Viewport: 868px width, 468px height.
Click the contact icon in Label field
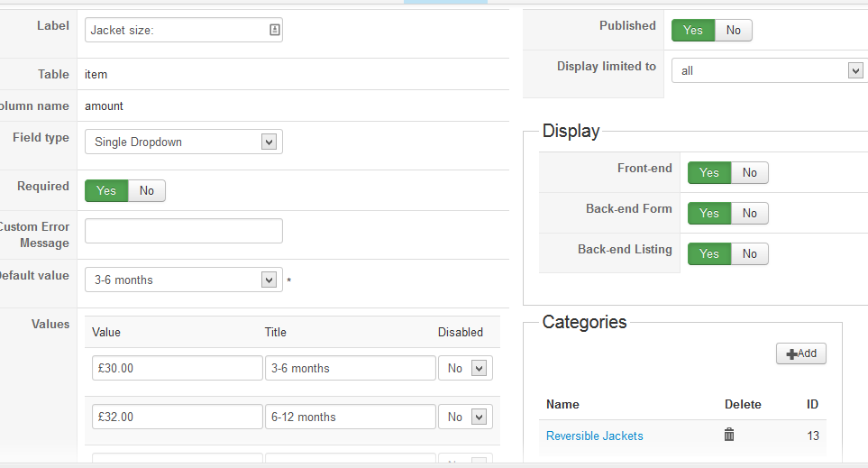click(275, 30)
